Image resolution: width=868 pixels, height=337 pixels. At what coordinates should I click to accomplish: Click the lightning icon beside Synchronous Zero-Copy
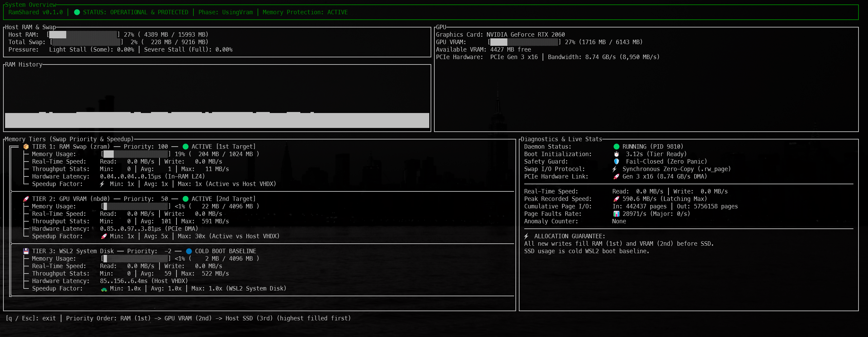point(615,169)
